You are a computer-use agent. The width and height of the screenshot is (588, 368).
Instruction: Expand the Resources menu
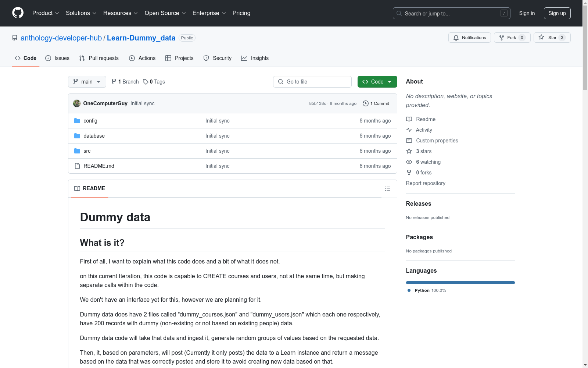120,13
